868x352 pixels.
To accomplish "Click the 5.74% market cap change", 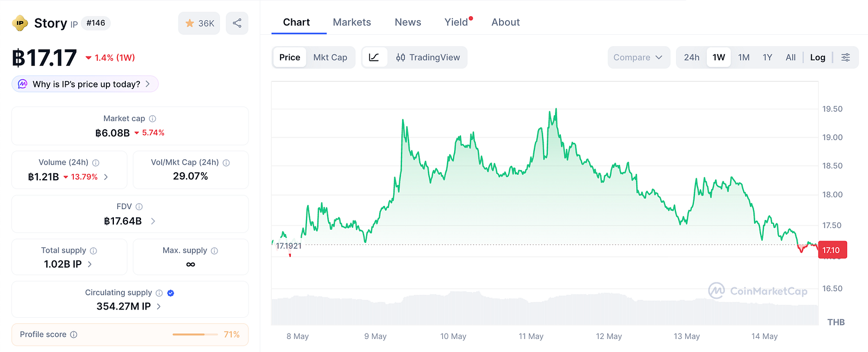I will click(149, 133).
